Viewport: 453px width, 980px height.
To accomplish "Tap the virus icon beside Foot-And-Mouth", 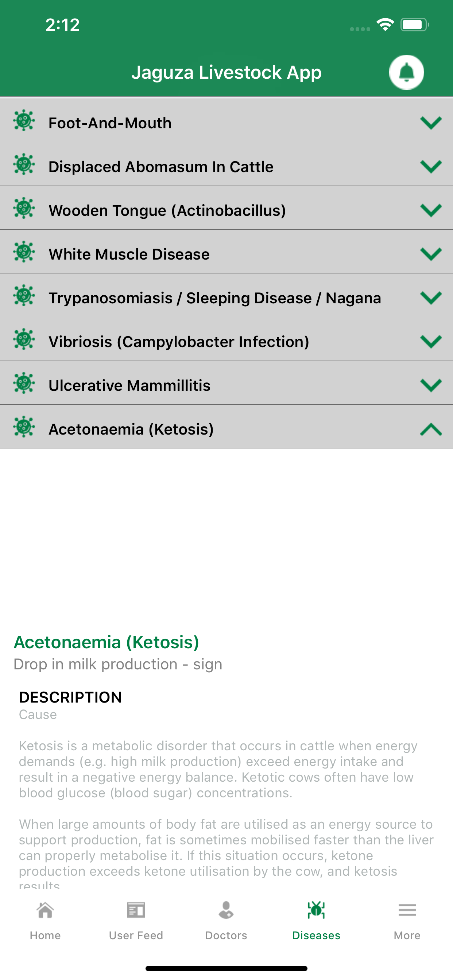I will tap(24, 121).
